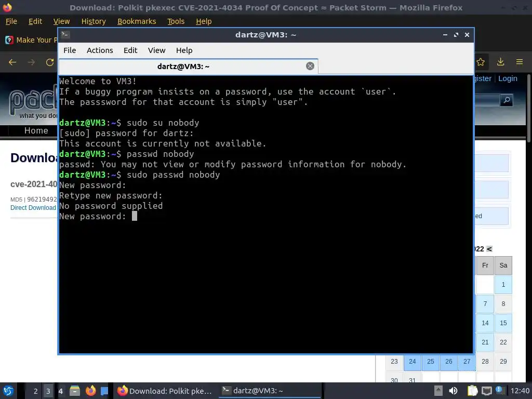Open the clipboard tray icon

[x=472, y=391]
